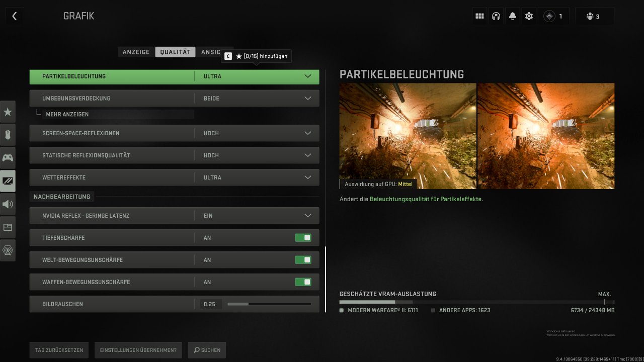Adjust the Bildrauschen slider track
Image resolution: width=644 pixels, height=362 pixels.
(x=269, y=304)
